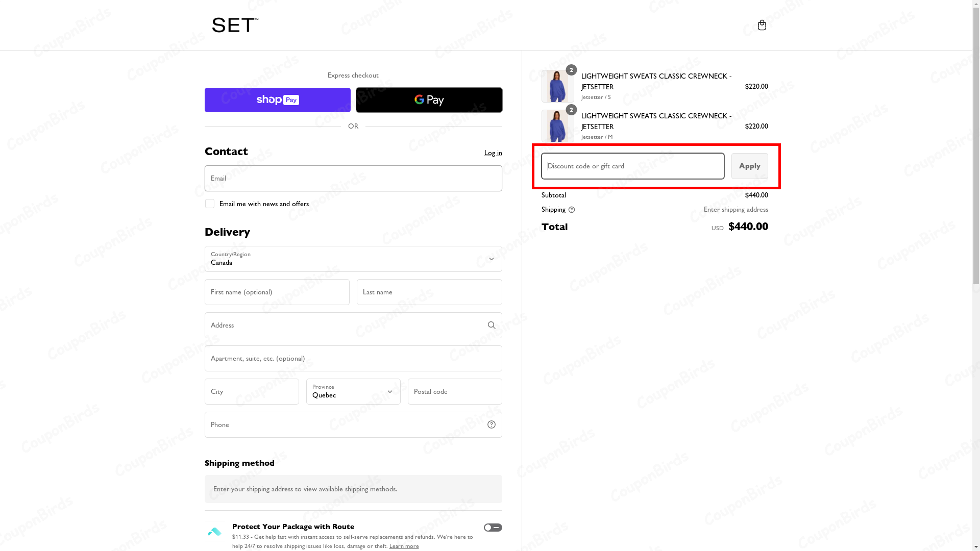Viewport: 980px width, 551px height.
Task: Check Email me with news and offers
Action: 209,203
